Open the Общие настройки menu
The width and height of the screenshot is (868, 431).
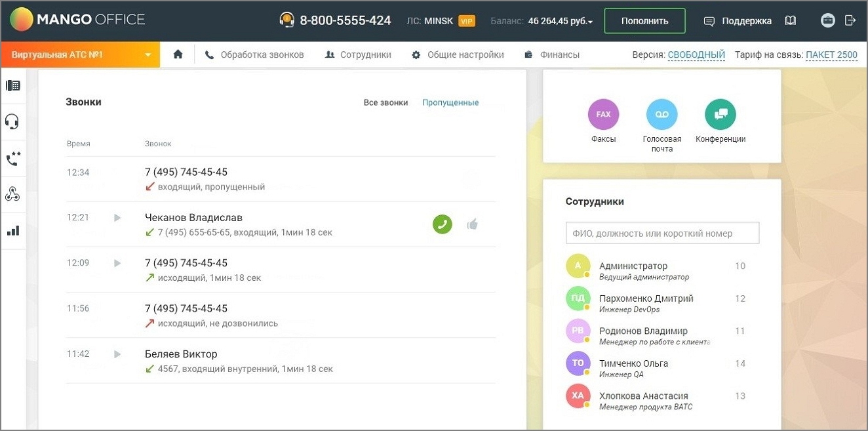(x=458, y=55)
